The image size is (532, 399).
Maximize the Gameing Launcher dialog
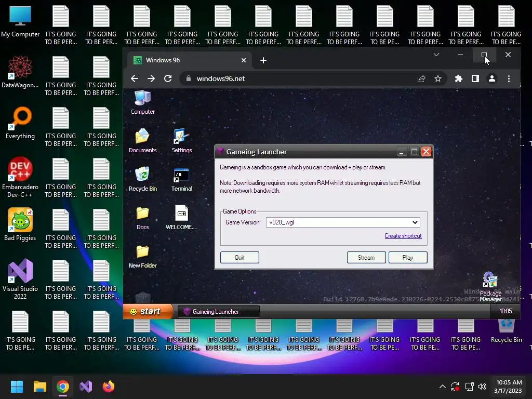[x=414, y=152]
